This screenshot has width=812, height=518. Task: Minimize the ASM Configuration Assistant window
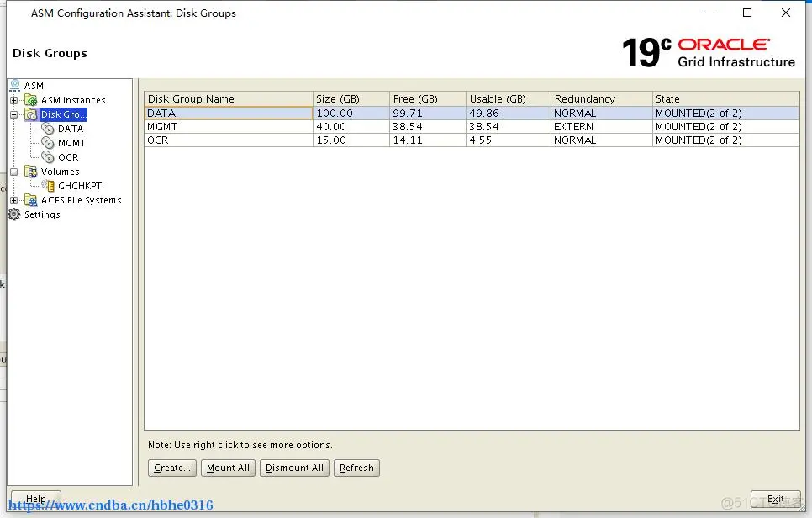coord(709,13)
